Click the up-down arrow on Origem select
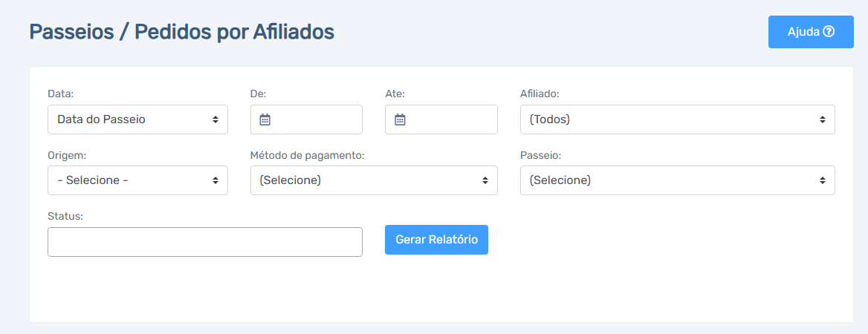The height and width of the screenshot is (334, 868). (216, 180)
